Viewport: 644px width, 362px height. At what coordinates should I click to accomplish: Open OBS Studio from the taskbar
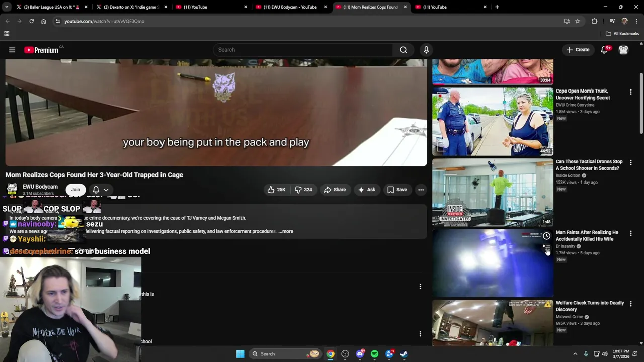pyautogui.click(x=345, y=354)
